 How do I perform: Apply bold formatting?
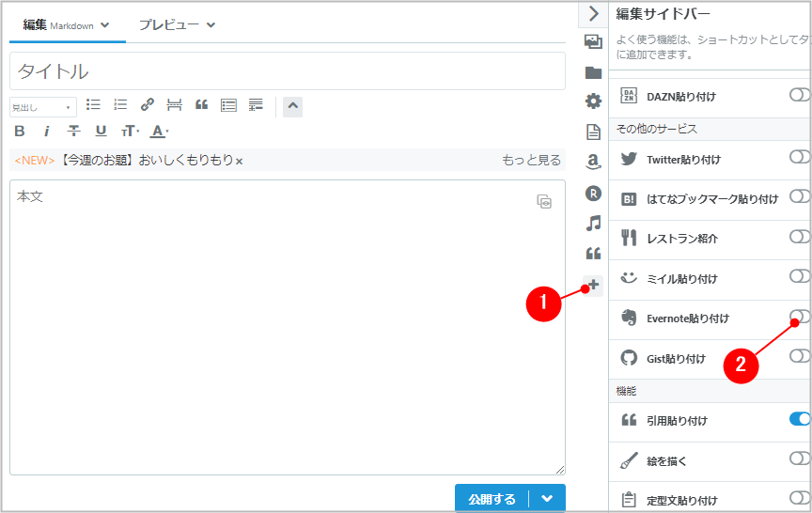[x=20, y=132]
